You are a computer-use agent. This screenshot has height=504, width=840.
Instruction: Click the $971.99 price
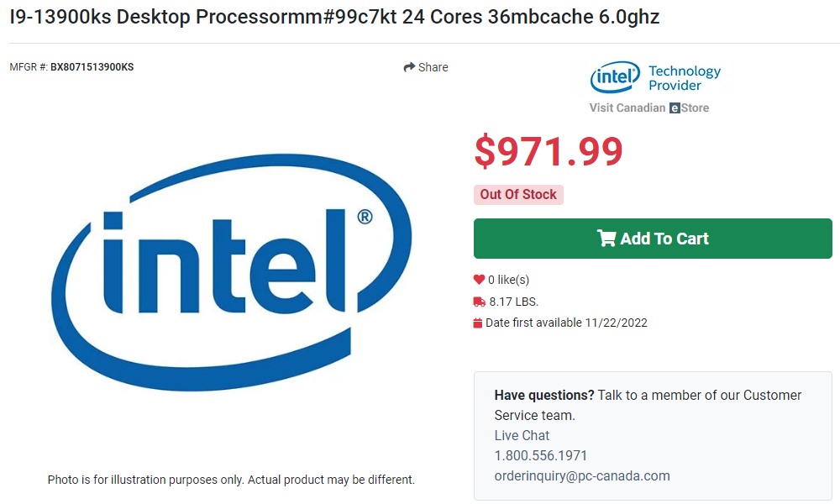coord(549,151)
